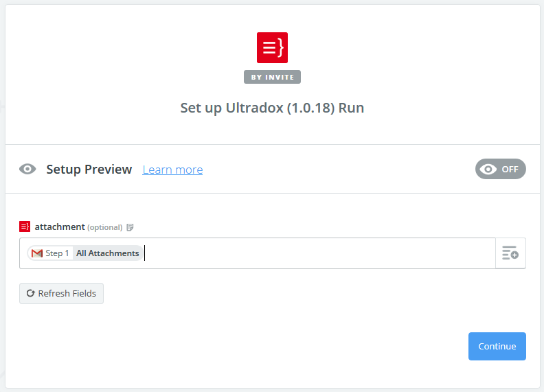Open the Learn more link

[x=172, y=170]
